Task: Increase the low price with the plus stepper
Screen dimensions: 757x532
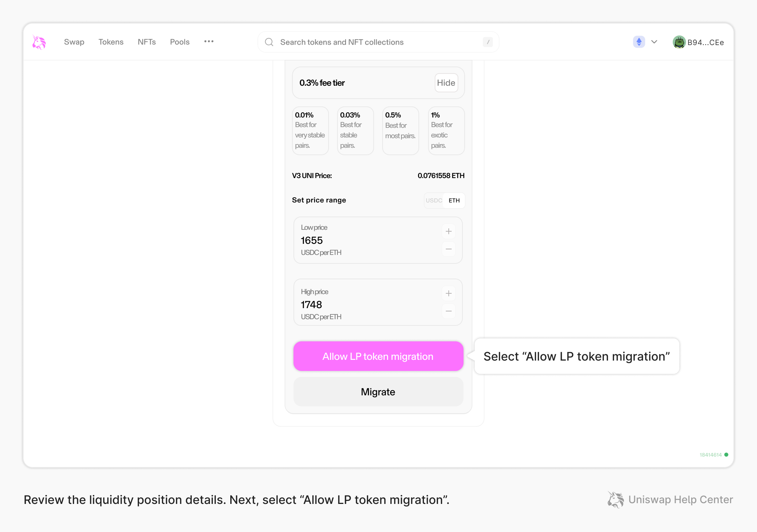Action: (x=448, y=231)
